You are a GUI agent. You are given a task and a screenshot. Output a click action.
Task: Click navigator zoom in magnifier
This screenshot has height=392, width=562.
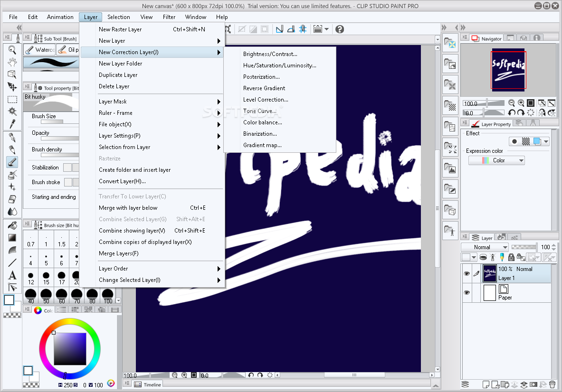[521, 103]
